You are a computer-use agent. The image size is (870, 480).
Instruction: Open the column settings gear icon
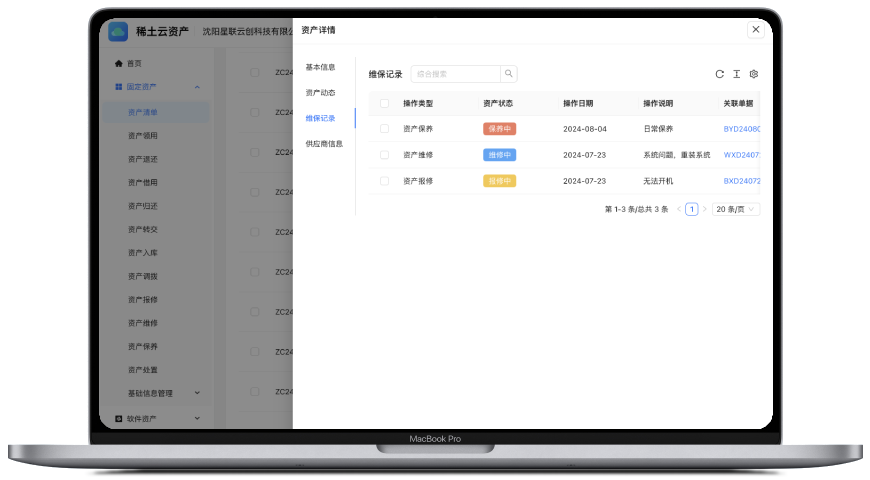(754, 74)
